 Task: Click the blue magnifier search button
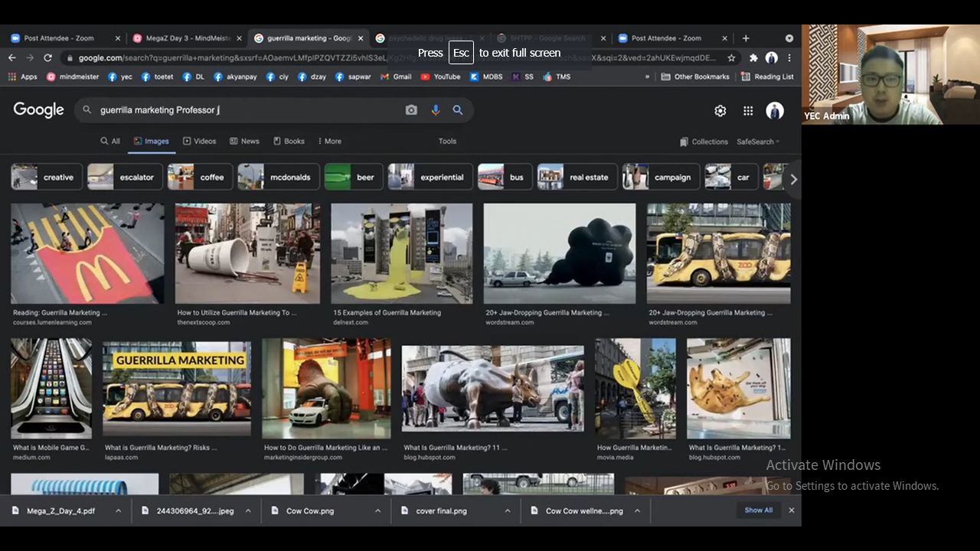coord(458,110)
